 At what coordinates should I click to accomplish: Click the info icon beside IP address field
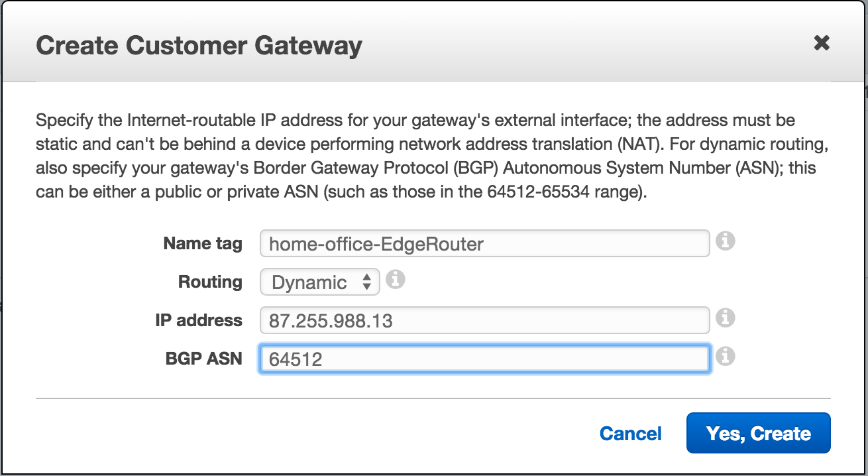point(726,318)
